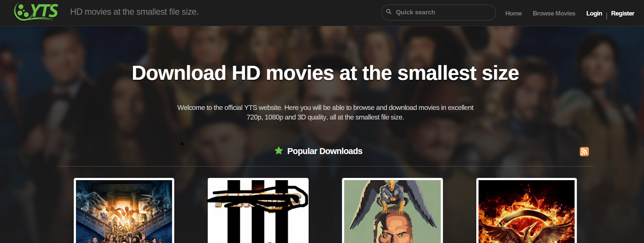Open the orange RSS feed icon

[584, 152]
